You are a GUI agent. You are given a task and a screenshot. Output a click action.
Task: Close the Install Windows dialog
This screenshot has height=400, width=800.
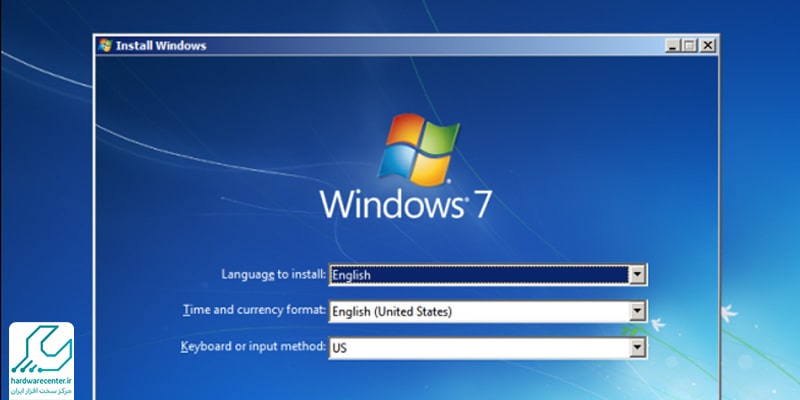point(708,45)
